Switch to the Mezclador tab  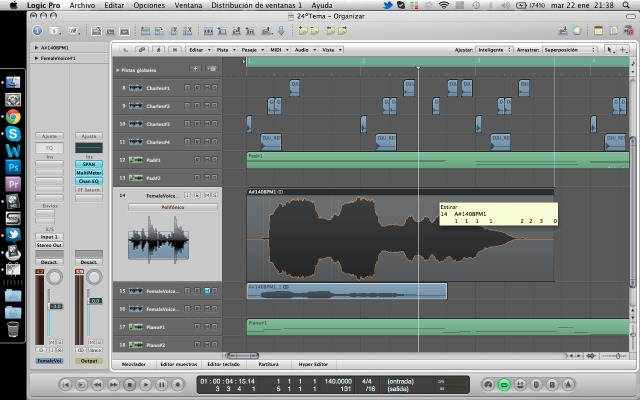pyautogui.click(x=133, y=364)
